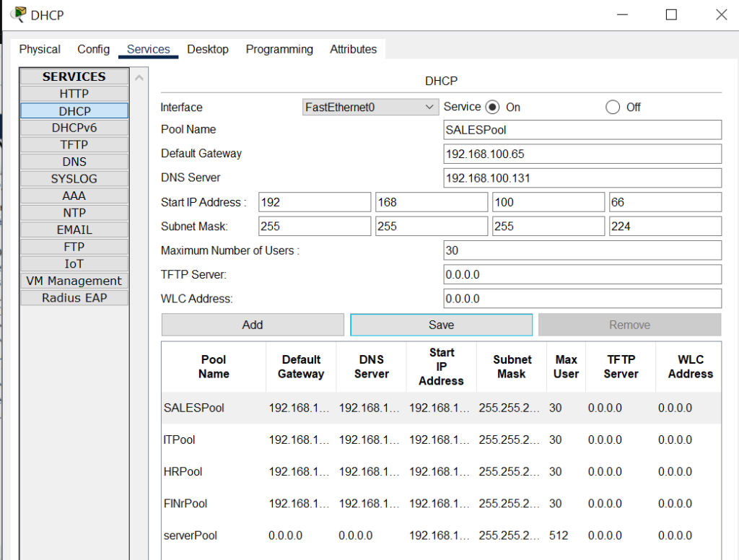Screen dimensions: 739x560
Task: Minimize the DHCP window
Action: click(x=622, y=14)
